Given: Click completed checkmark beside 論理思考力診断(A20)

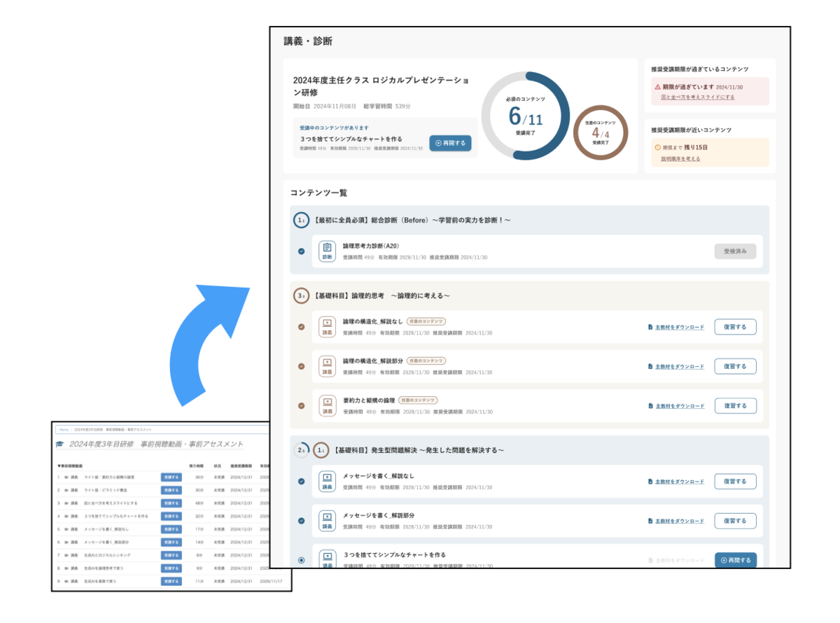Looking at the screenshot, I should point(302,251).
